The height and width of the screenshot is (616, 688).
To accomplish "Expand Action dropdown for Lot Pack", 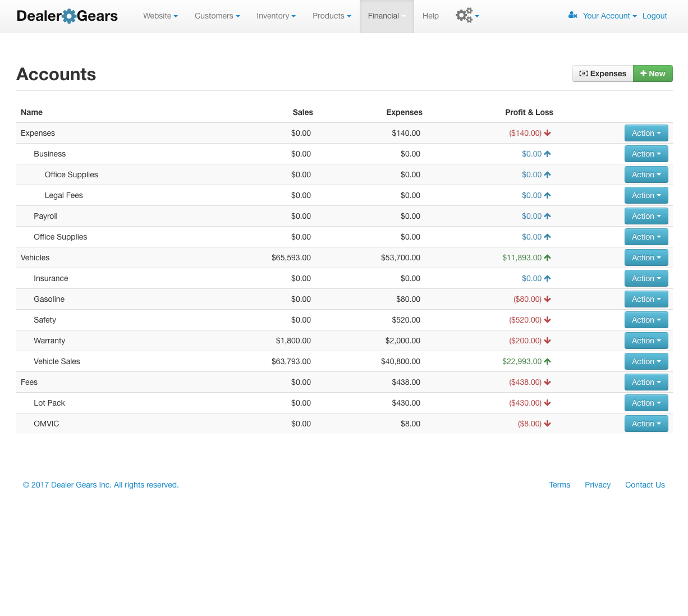I will click(x=646, y=403).
